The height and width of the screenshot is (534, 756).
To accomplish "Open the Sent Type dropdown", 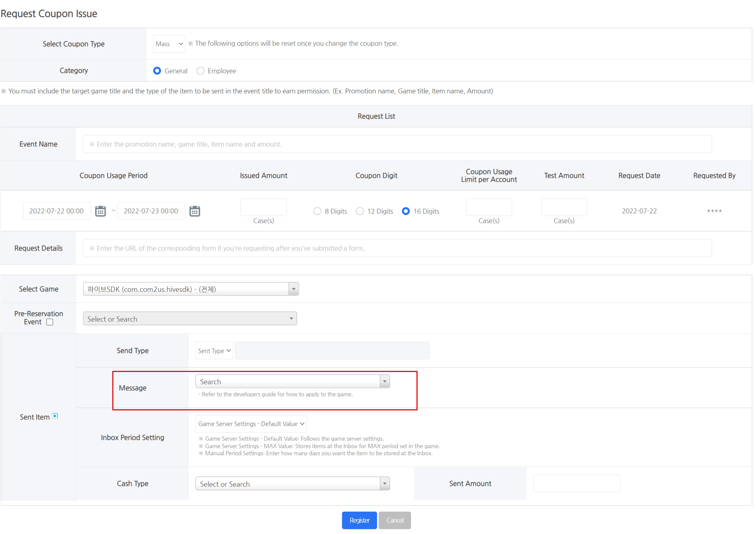I will click(214, 351).
